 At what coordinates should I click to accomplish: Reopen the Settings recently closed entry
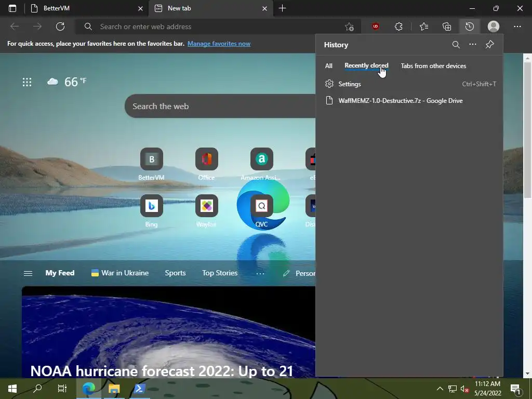point(409,84)
